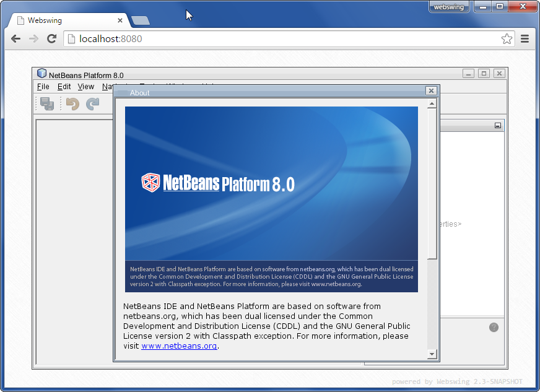
Task: Open the Navigate menu
Action: point(108,87)
